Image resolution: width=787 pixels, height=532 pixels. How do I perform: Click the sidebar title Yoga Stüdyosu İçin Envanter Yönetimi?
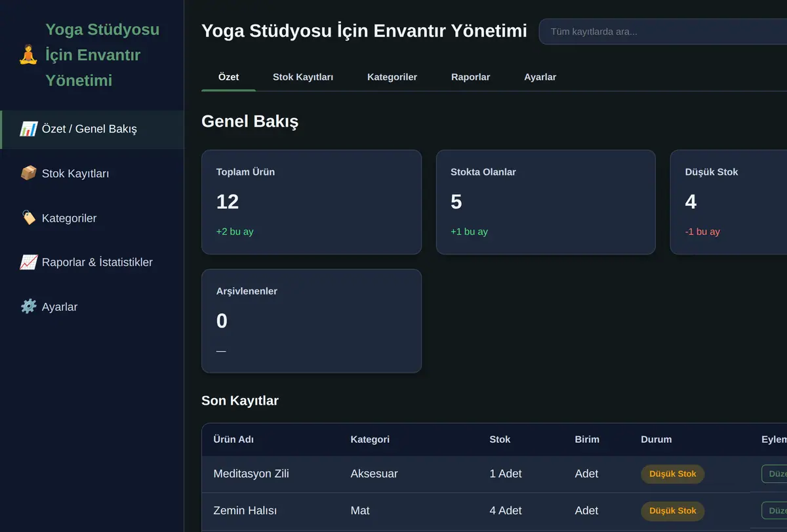(102, 55)
